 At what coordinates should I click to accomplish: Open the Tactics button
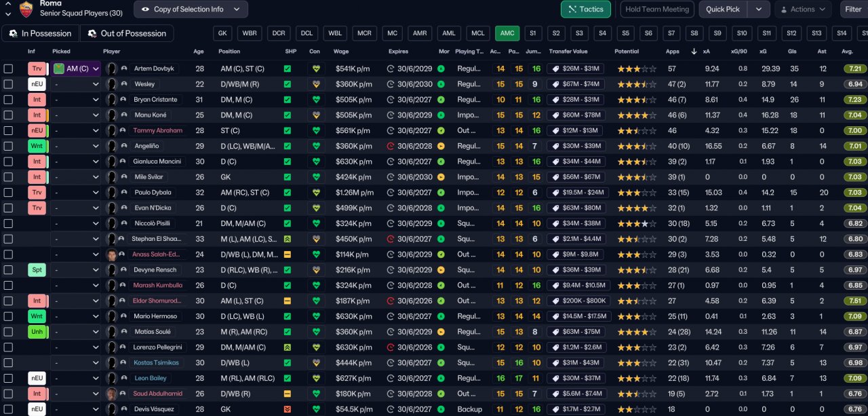(586, 10)
